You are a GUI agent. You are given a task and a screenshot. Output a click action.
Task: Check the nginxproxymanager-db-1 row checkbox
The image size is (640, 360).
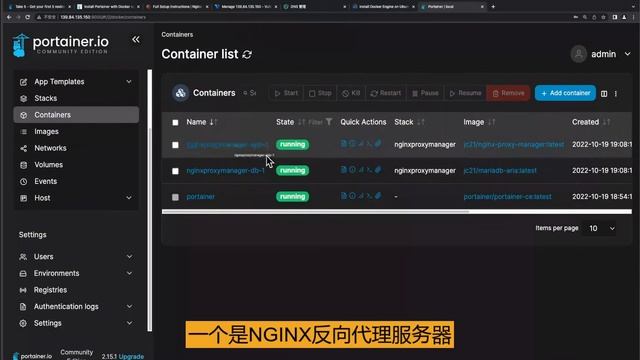click(175, 171)
